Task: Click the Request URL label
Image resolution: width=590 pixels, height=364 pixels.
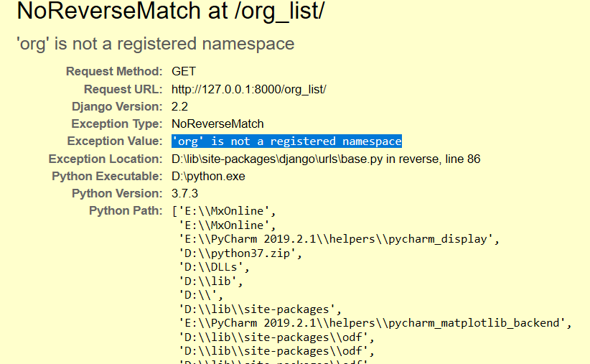Action: 123,89
